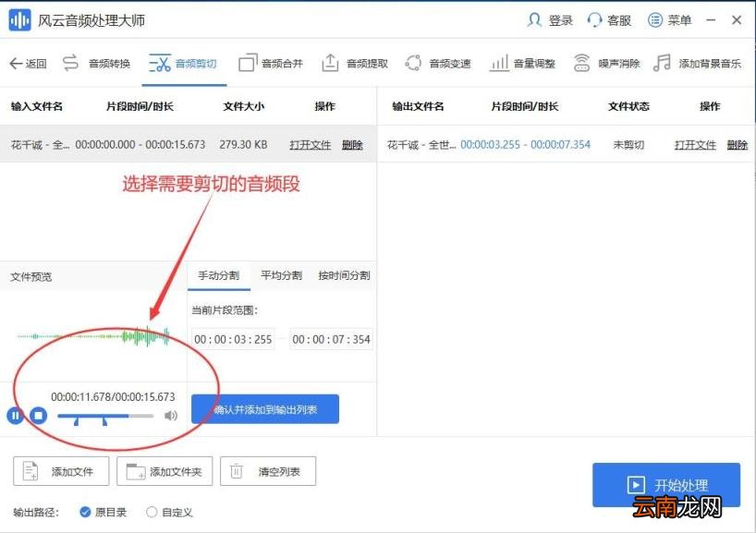The image size is (756, 533).
Task: Click the playback progress slider
Action: tap(105, 416)
